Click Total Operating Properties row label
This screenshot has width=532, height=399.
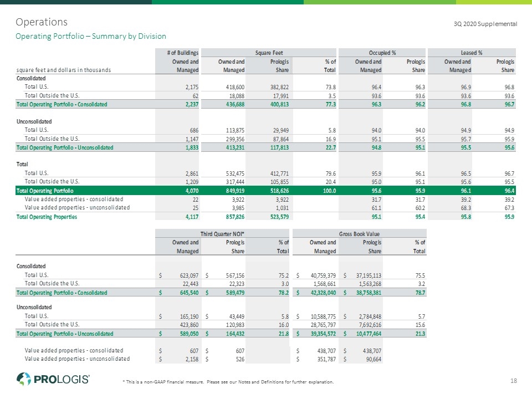pyautogui.click(x=47, y=217)
